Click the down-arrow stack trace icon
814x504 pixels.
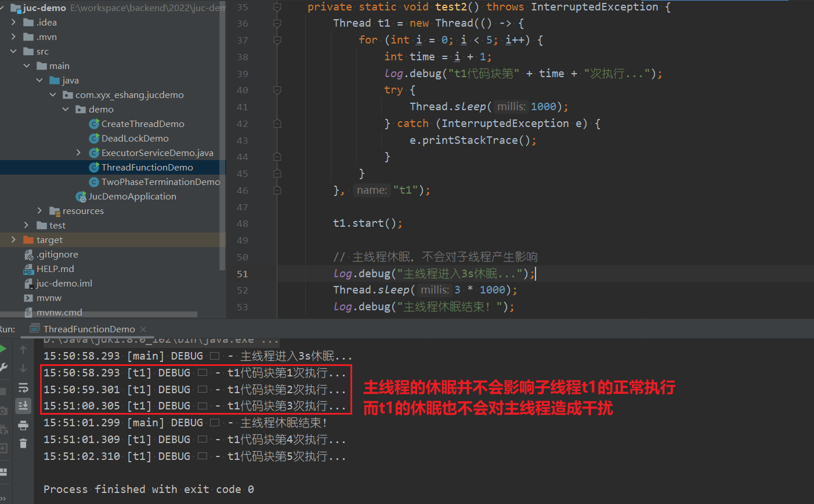(x=23, y=368)
